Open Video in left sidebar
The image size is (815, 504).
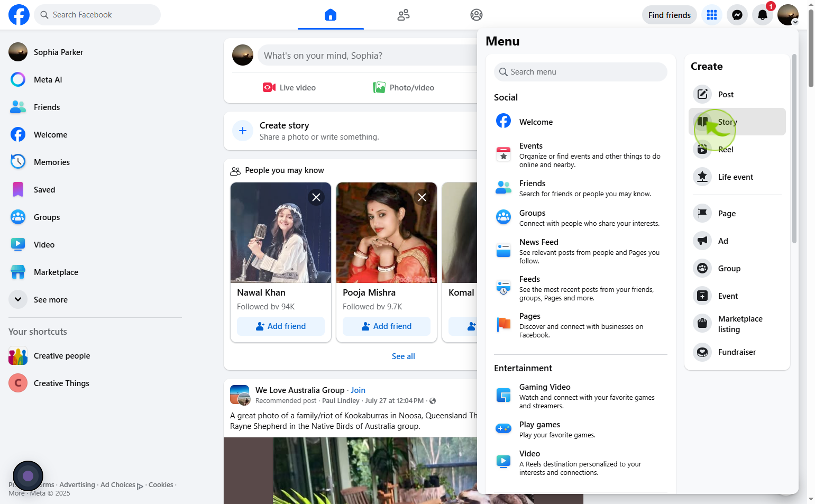(x=95, y=245)
